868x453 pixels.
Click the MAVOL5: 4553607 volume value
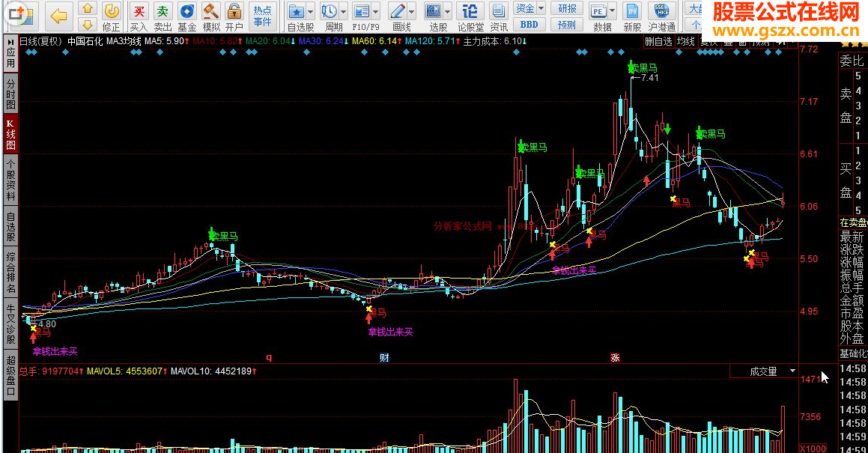[126, 371]
